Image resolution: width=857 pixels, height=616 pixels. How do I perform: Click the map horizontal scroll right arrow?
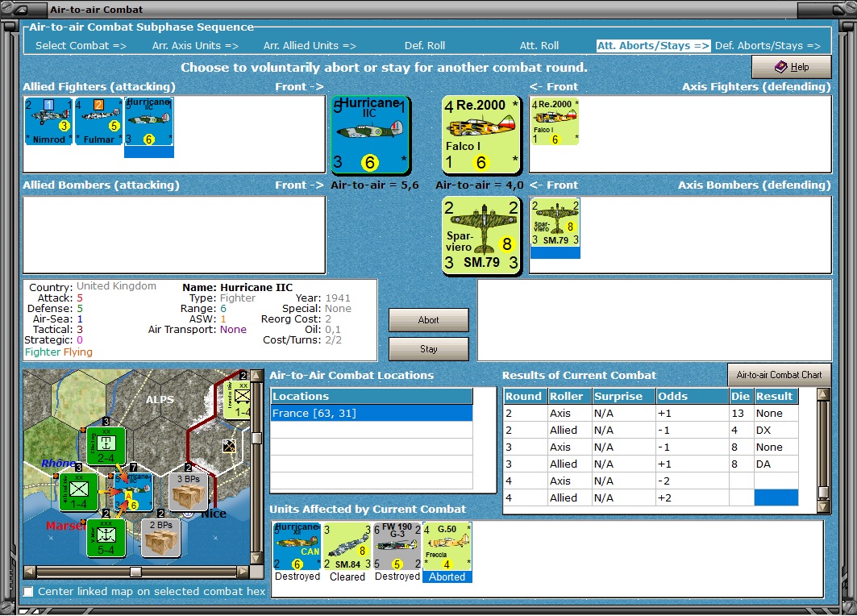pos(243,572)
